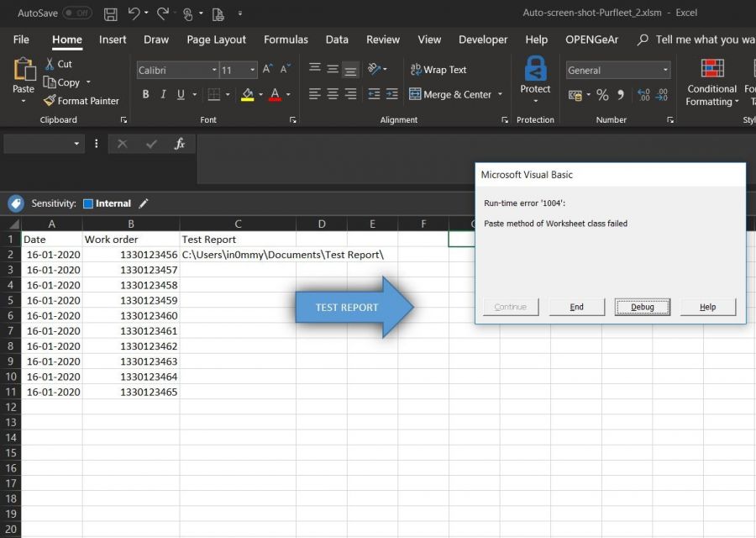
Task: Click the Insert Function fx icon
Action: pyautogui.click(x=180, y=144)
